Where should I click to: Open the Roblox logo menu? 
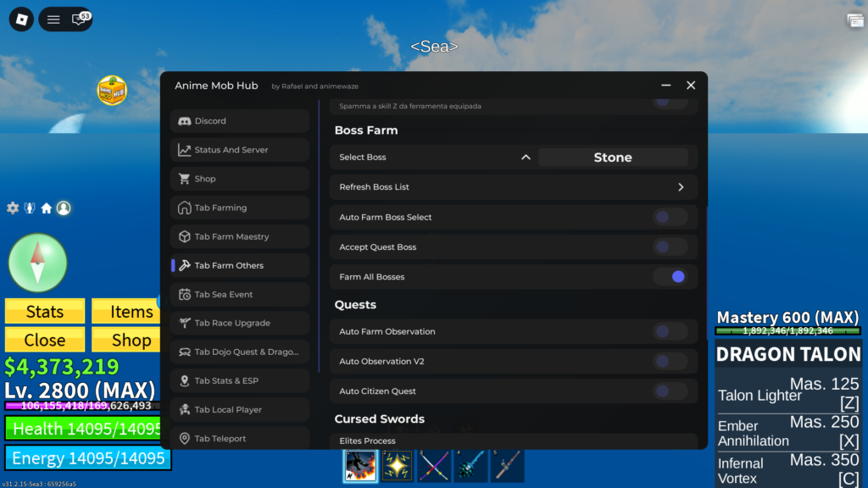click(21, 19)
